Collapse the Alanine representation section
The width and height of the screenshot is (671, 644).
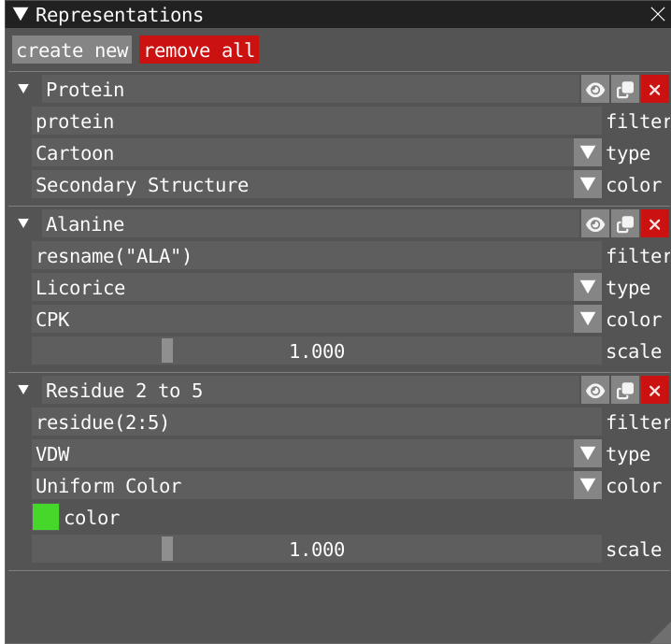pos(23,223)
